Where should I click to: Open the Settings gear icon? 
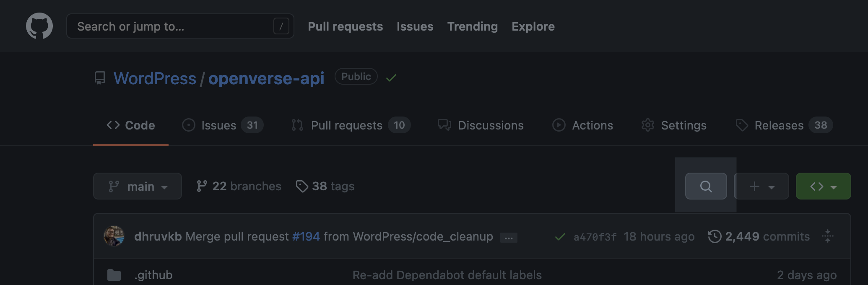(x=647, y=125)
